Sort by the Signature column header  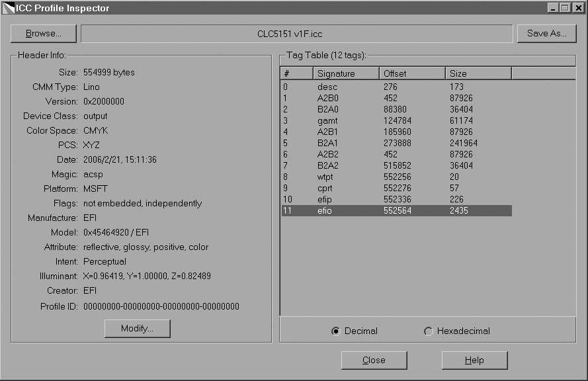coord(346,73)
